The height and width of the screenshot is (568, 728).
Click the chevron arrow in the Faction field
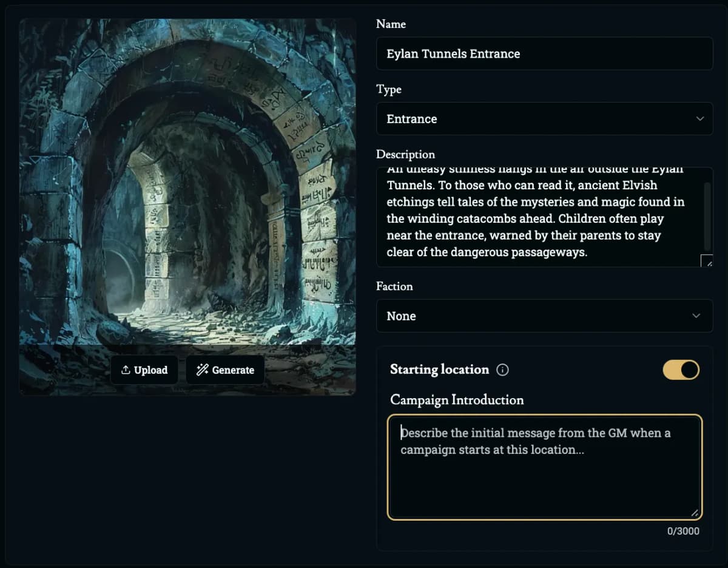pyautogui.click(x=696, y=316)
